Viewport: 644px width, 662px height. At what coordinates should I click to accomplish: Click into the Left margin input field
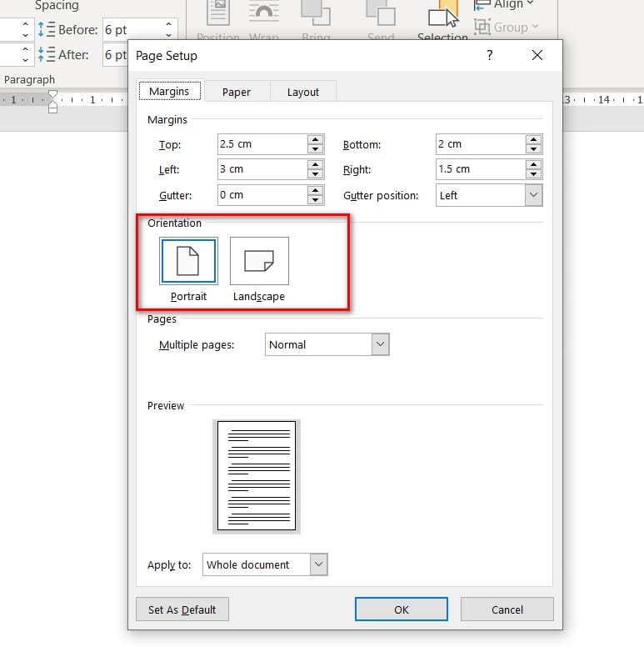[x=262, y=169]
